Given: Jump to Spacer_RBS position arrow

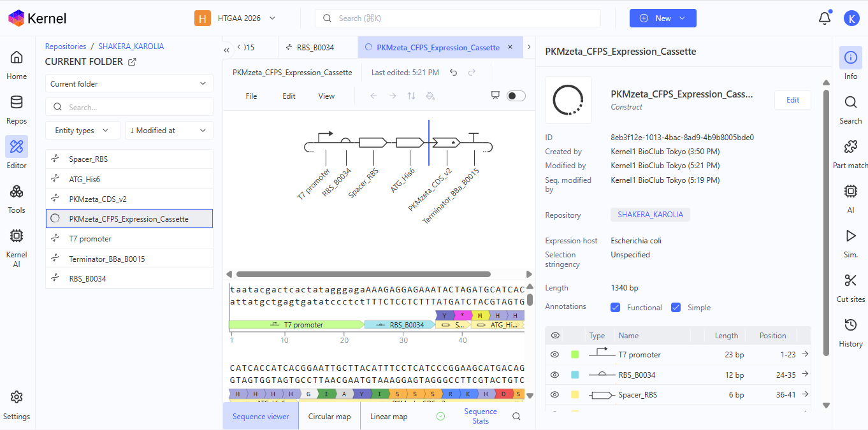Looking at the screenshot, I should pos(805,395).
